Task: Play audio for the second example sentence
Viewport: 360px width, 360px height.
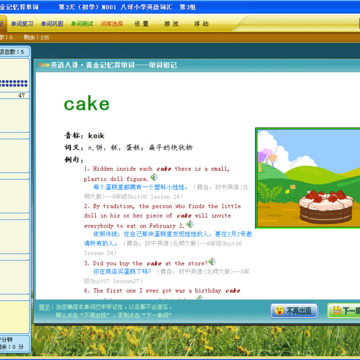Action: pos(190,224)
